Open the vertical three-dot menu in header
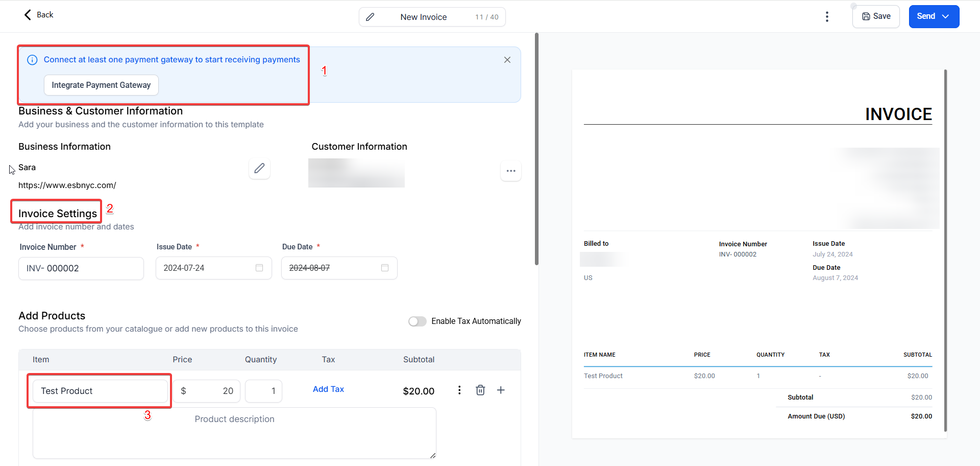The height and width of the screenshot is (466, 980). coord(827,17)
